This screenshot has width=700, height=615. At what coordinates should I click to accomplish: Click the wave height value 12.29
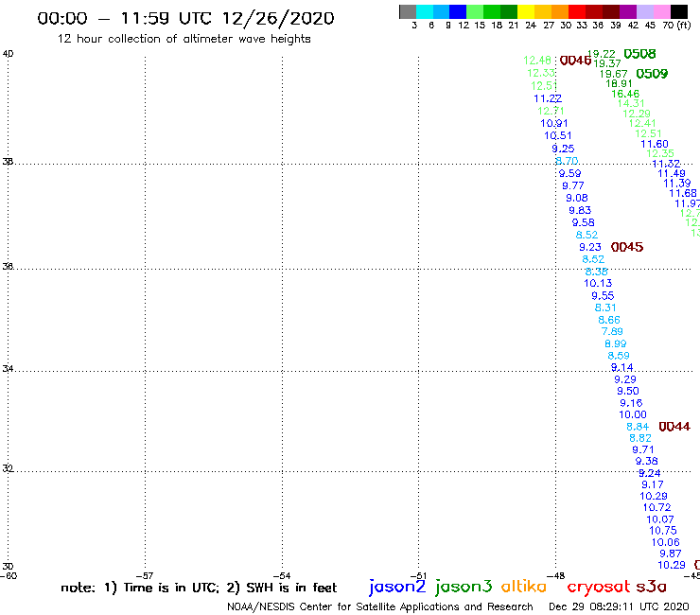click(637, 114)
